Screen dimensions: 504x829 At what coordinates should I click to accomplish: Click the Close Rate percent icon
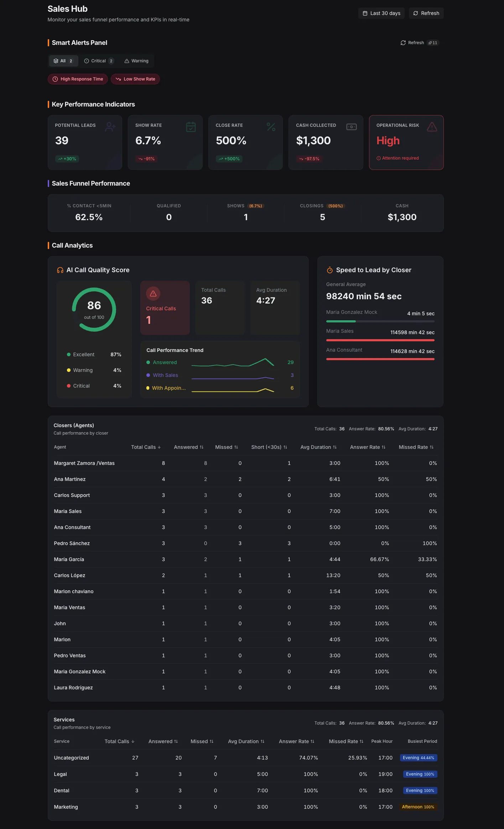pos(271,127)
